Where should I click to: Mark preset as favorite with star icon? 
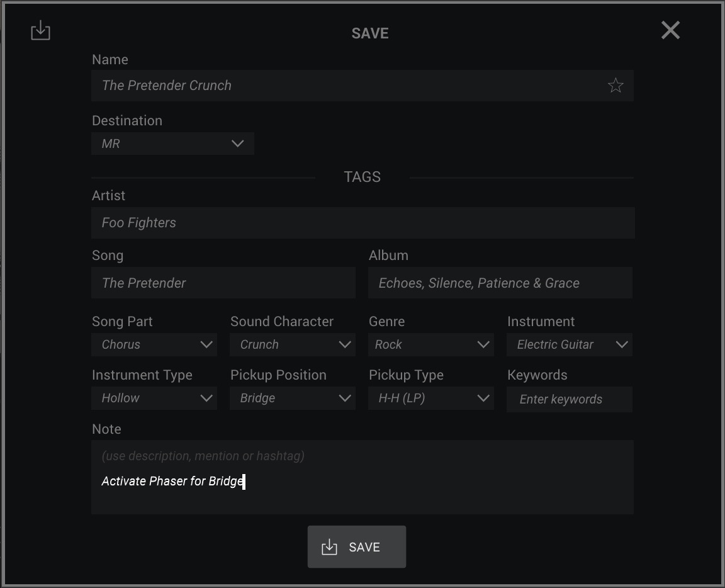615,86
